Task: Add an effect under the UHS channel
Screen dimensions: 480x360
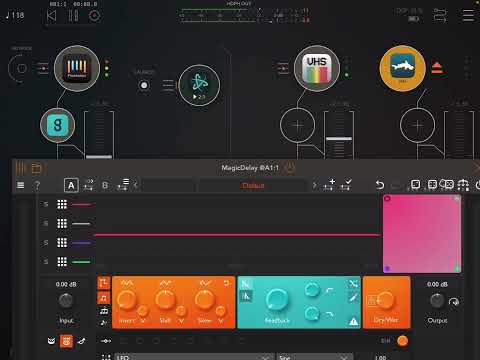Action: 297,125
